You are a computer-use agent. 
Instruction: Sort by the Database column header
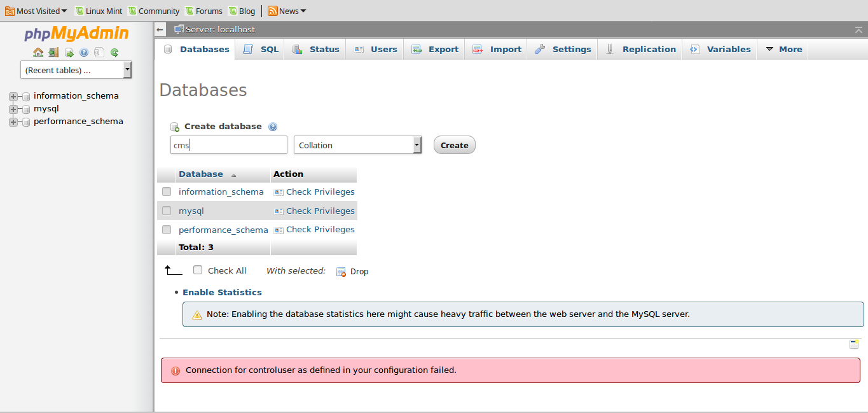coord(201,174)
